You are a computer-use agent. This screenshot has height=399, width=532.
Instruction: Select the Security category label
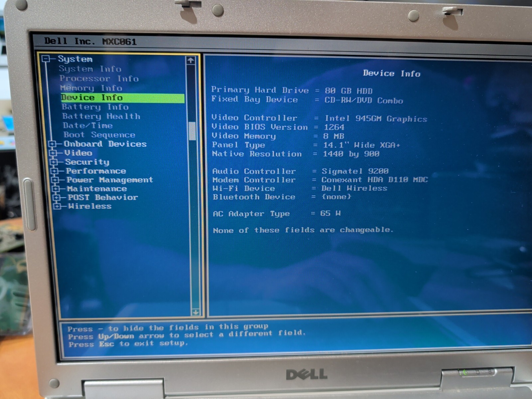pyautogui.click(x=87, y=162)
